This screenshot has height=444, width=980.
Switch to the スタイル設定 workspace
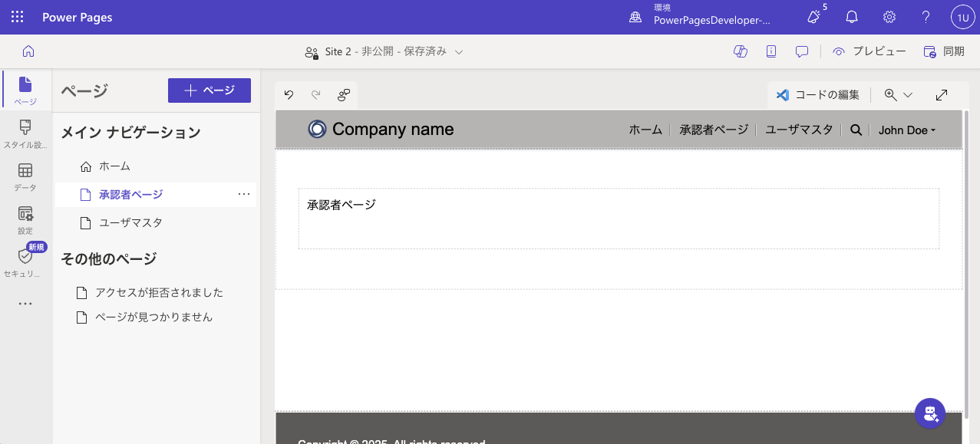coord(25,133)
